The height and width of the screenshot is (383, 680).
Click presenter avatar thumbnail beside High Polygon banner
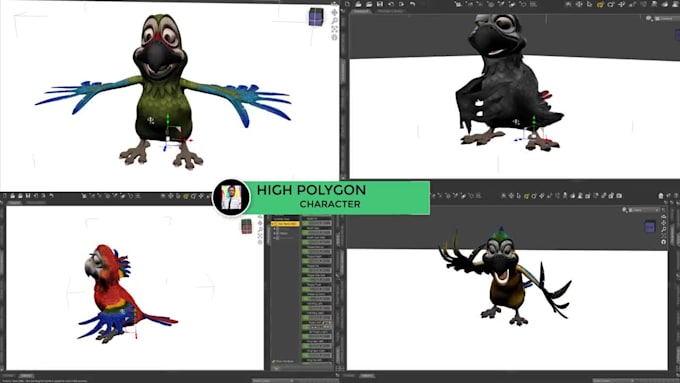coord(231,197)
